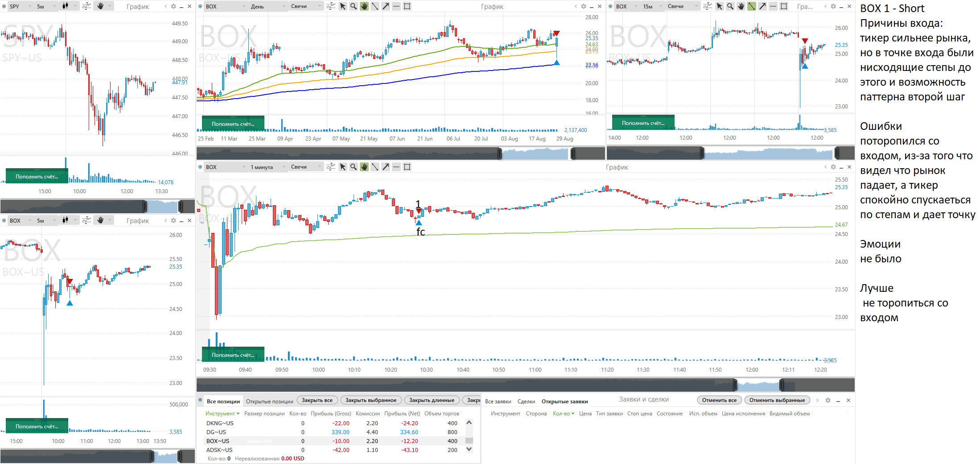
Task: Open settings gear of Заявки и сделки panel
Action: [828, 400]
